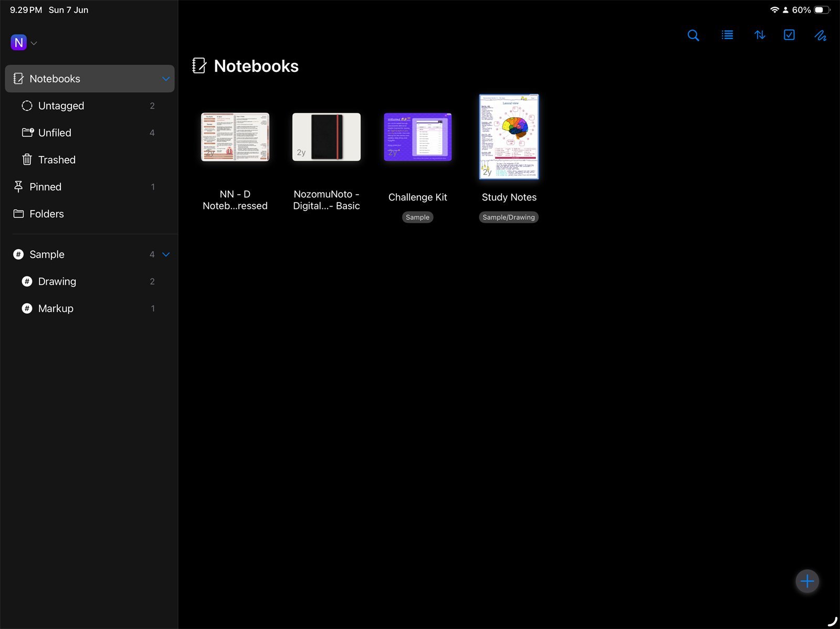Open the Challenge Kit thumbnail
Image resolution: width=840 pixels, height=629 pixels.
[x=418, y=137]
